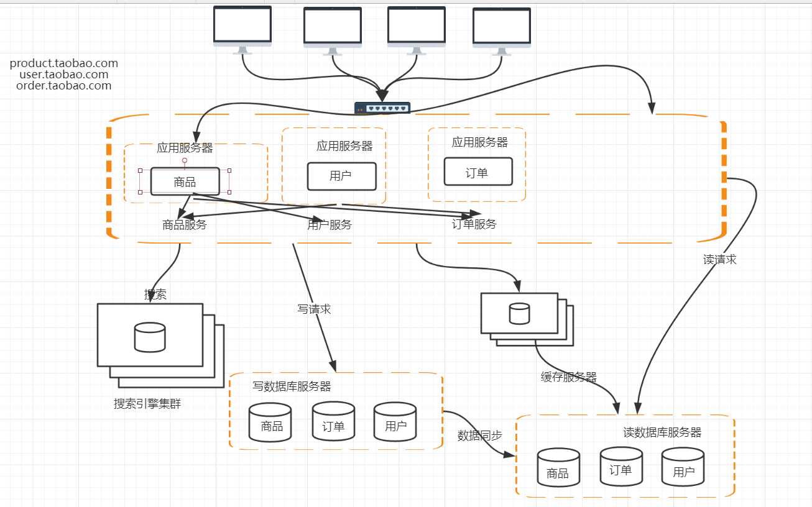Select the search engine cluster database cylinder
The height and width of the screenshot is (507, 812).
[150, 337]
